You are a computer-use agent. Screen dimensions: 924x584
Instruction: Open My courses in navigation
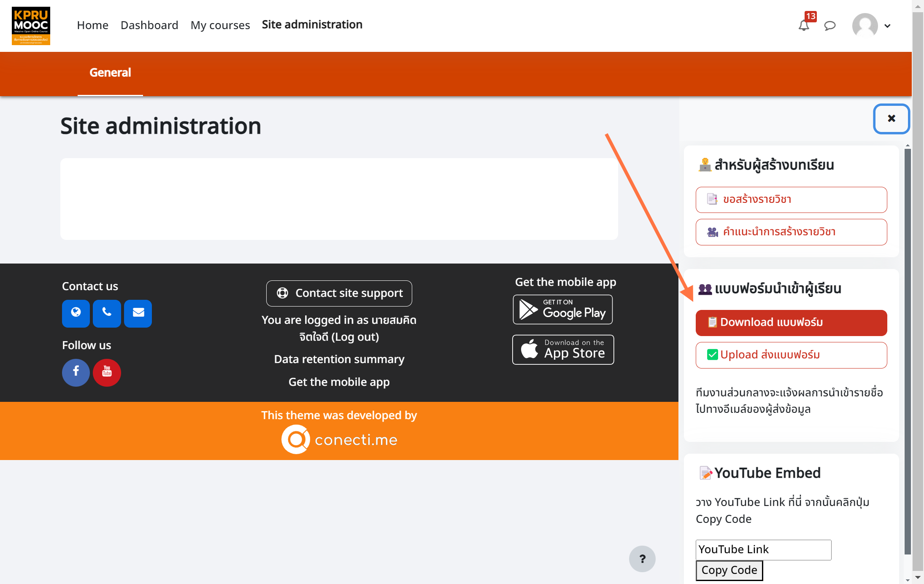click(x=220, y=25)
